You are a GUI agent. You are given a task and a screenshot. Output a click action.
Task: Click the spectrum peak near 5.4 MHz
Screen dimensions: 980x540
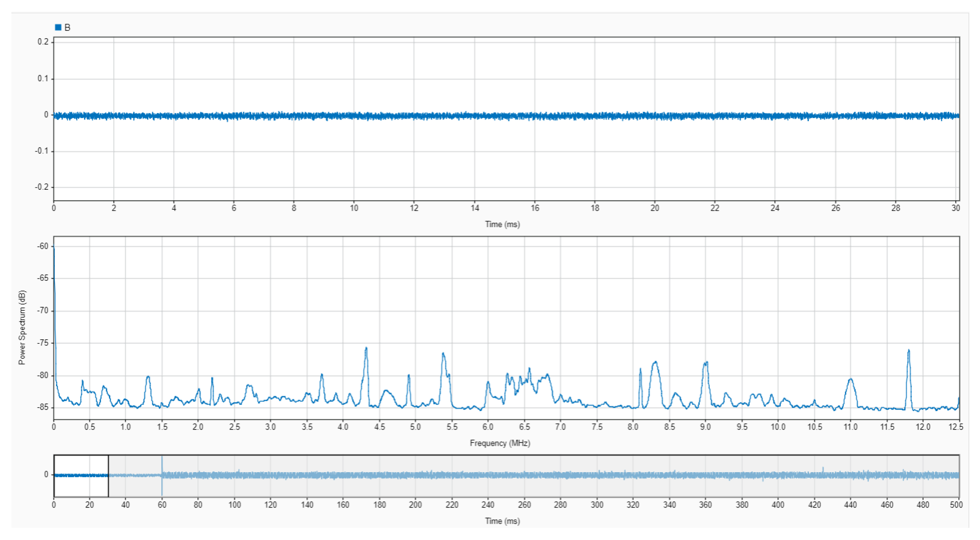443,354
